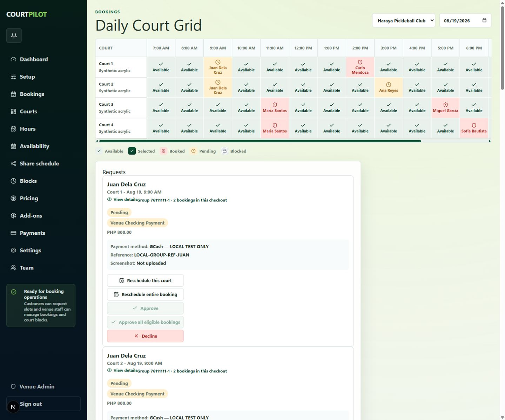The image size is (505, 420).
Task: Click the calendar picker icon in date field
Action: (x=484, y=20)
